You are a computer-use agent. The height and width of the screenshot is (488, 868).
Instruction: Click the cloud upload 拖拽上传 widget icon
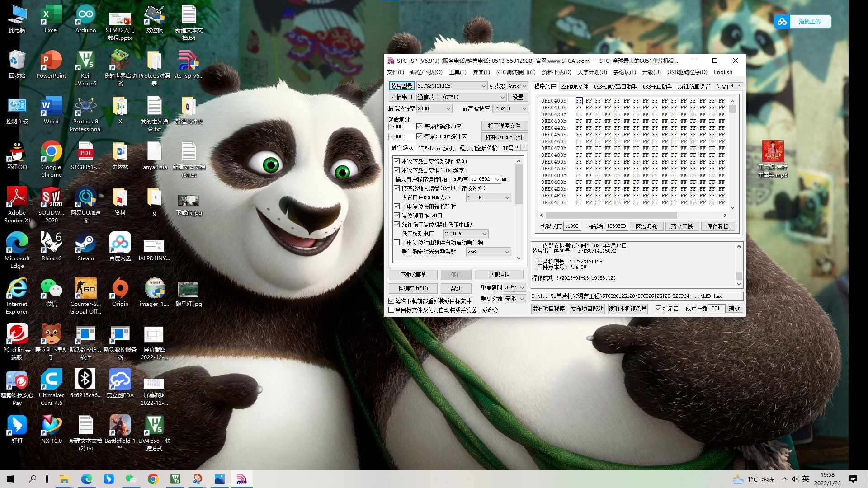pos(782,21)
